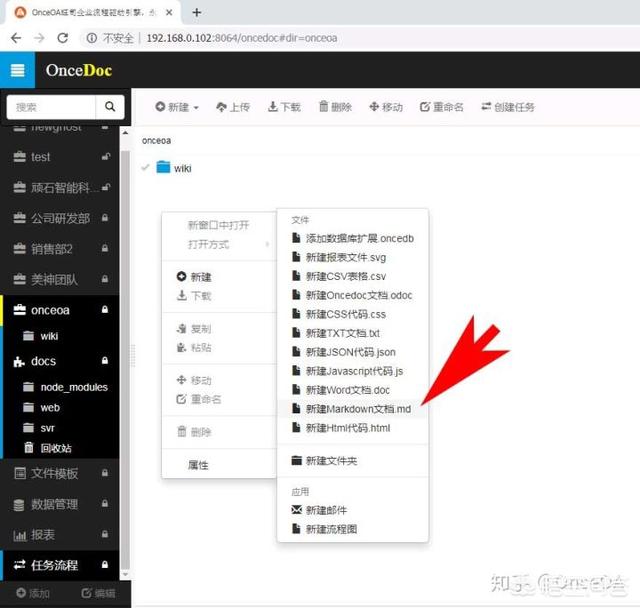
Task: Open the 新建 dropdown in the toolbar
Action: point(177,107)
